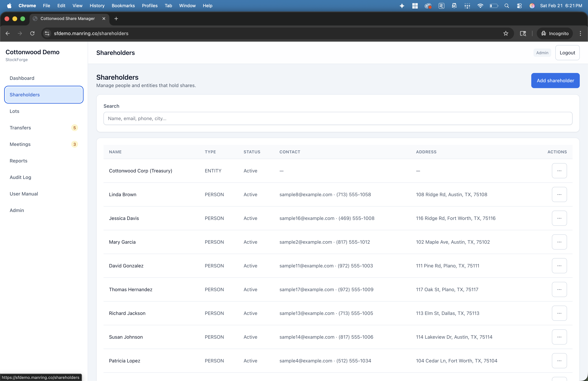The width and height of the screenshot is (588, 381).
Task: Click the Incognito badge in the toolbar
Action: point(554,33)
